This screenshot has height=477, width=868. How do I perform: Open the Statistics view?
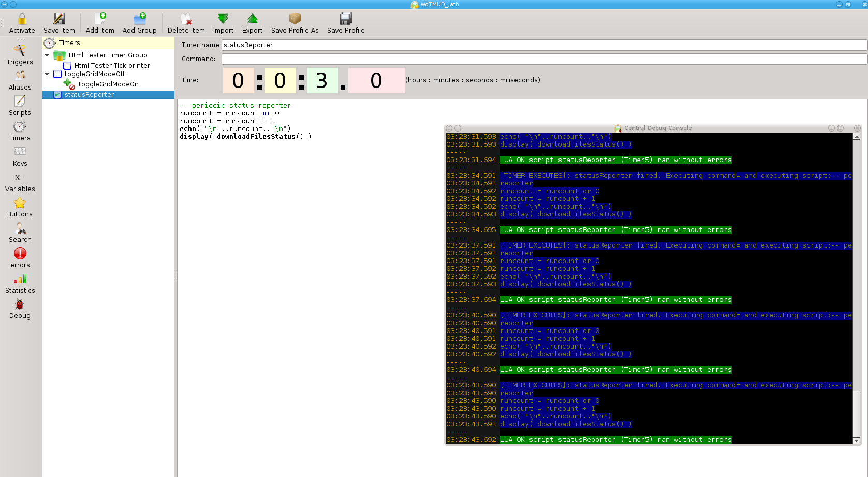[20, 283]
